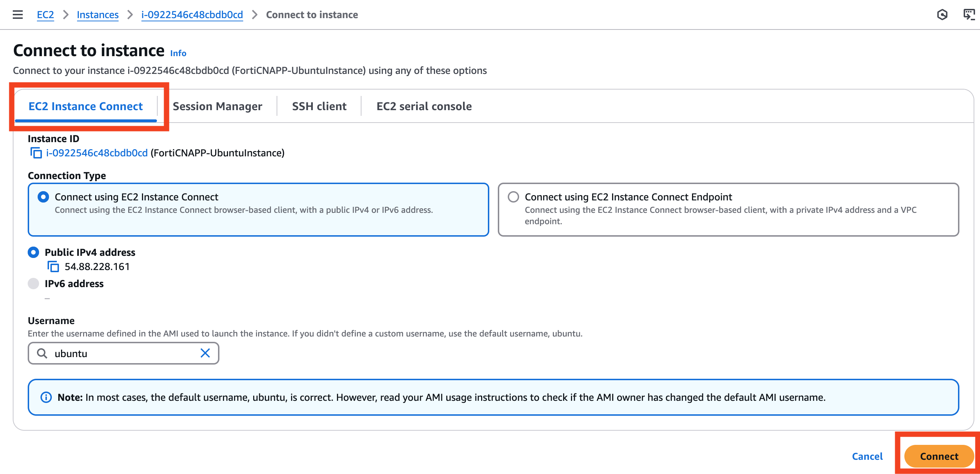Select Connect using EC2 Instance Connect radio
Viewport: 980px width, 474px height.
43,197
